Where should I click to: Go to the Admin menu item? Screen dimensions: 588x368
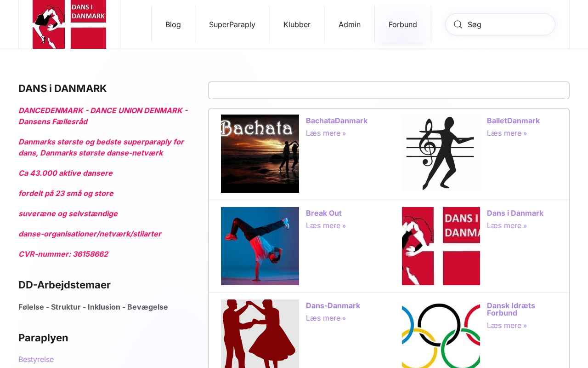[350, 24]
